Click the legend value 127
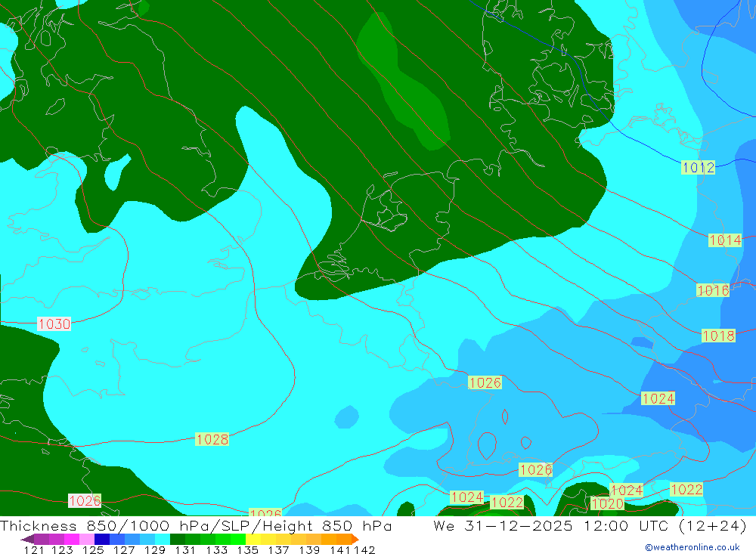The height and width of the screenshot is (554, 756). tap(124, 549)
